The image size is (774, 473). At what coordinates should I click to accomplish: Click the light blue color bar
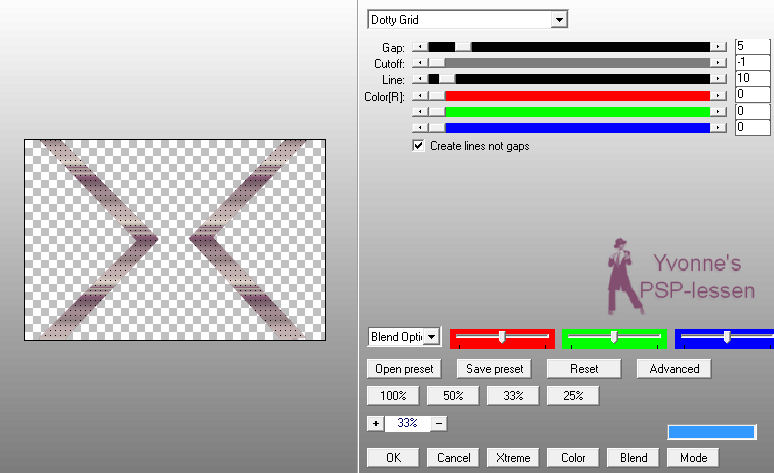pyautogui.click(x=711, y=432)
